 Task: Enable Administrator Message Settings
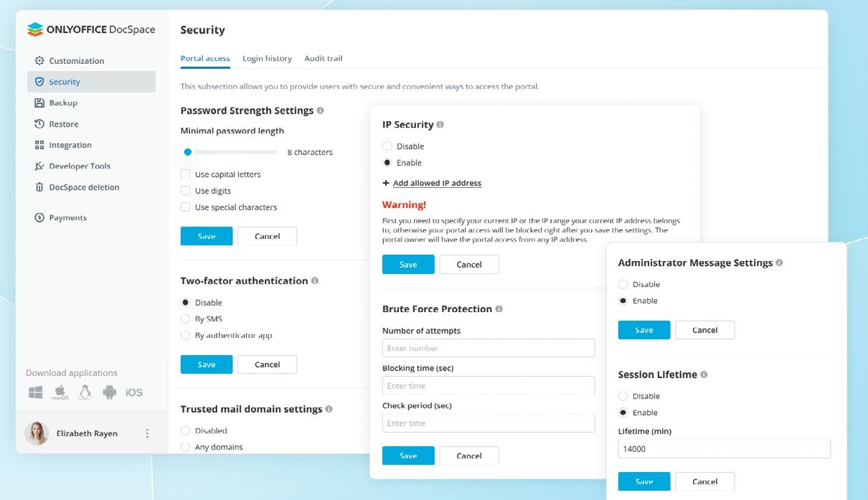click(x=623, y=301)
